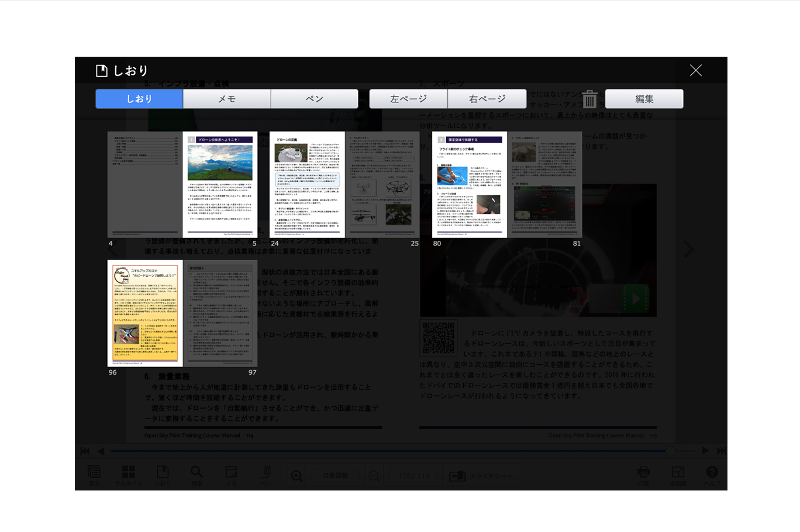The image size is (800, 532).
Task: Open bookmarked page 5 thumbnail
Action: [220, 184]
